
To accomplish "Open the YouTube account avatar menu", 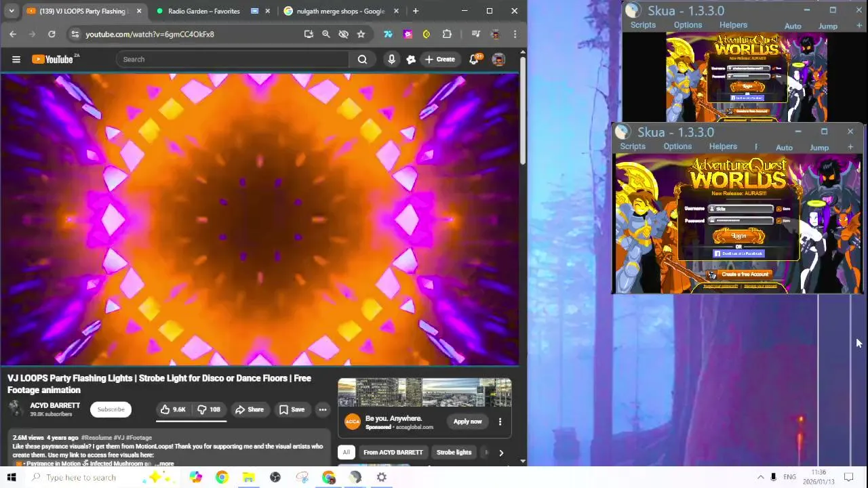I will click(498, 60).
